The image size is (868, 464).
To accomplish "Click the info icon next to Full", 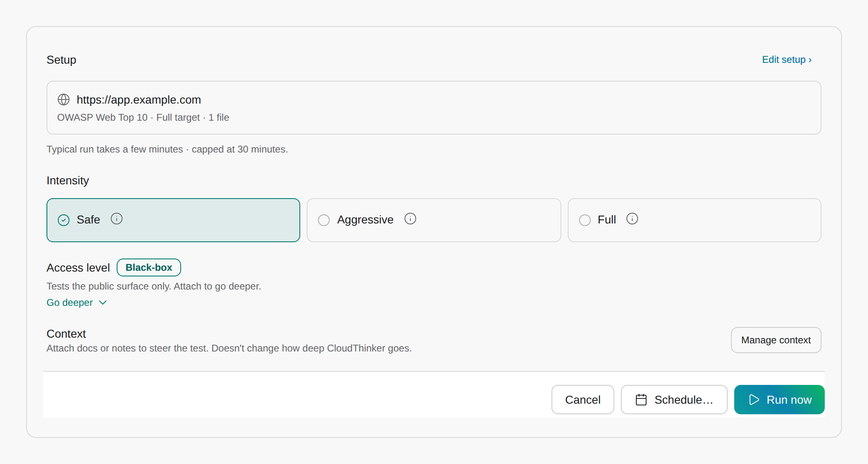I will tap(632, 219).
